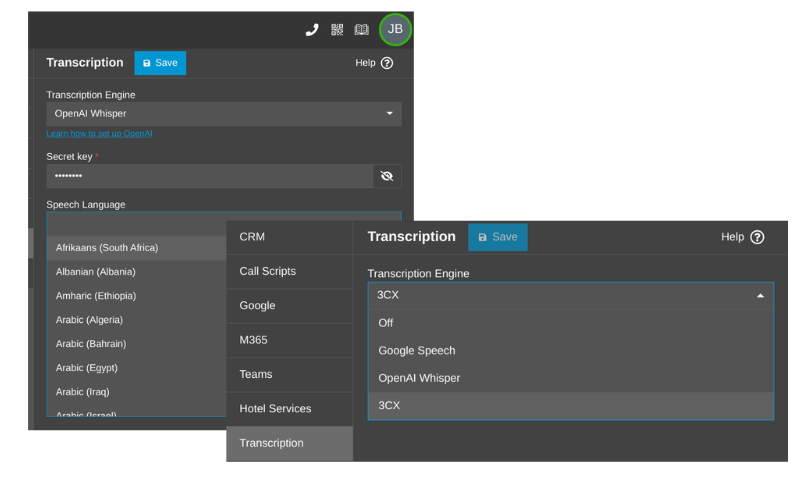Viewport: 800px width, 478px height.
Task: Click Help icon in the front Transcription panel
Action: [x=757, y=237]
